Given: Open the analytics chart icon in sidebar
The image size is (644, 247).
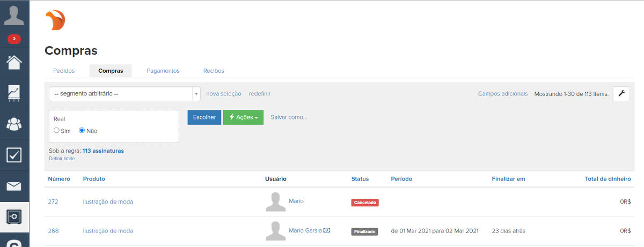Looking at the screenshot, I should pos(14,93).
